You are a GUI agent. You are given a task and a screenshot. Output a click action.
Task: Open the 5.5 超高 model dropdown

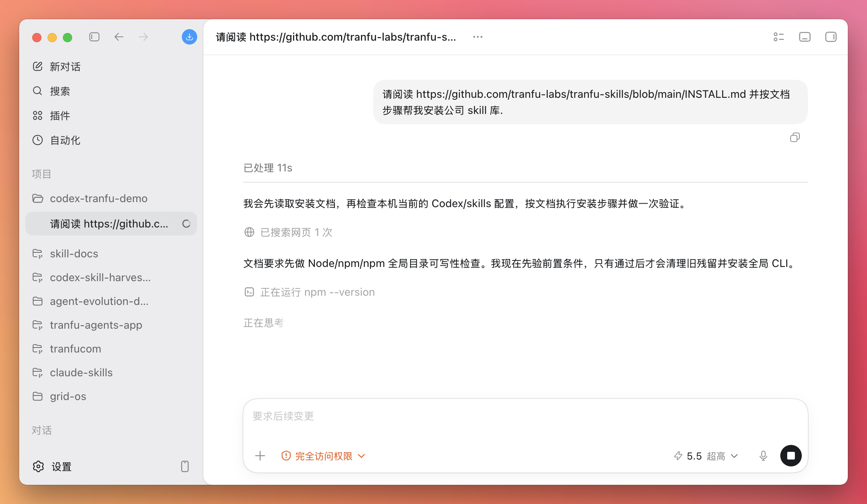706,456
